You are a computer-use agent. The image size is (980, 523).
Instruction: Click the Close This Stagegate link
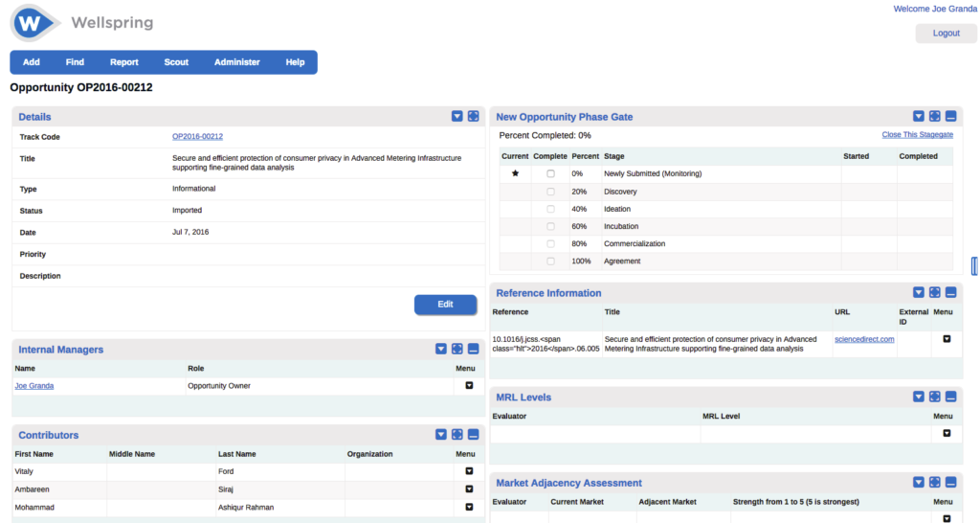[x=917, y=135]
